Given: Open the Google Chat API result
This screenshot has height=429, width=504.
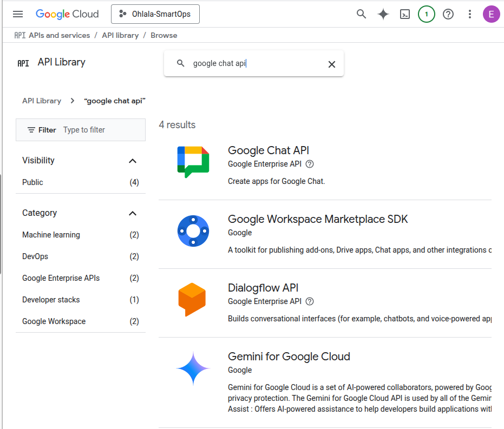Looking at the screenshot, I should tap(268, 150).
